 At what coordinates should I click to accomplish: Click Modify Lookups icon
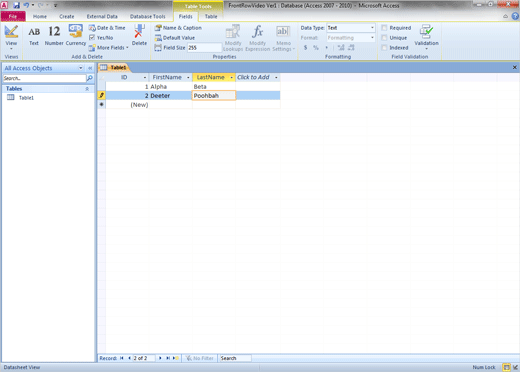point(233,38)
